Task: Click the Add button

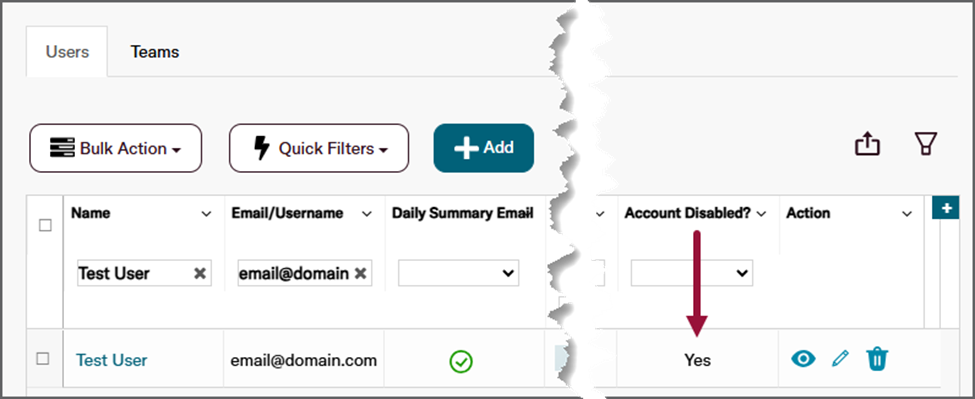Action: 484,148
